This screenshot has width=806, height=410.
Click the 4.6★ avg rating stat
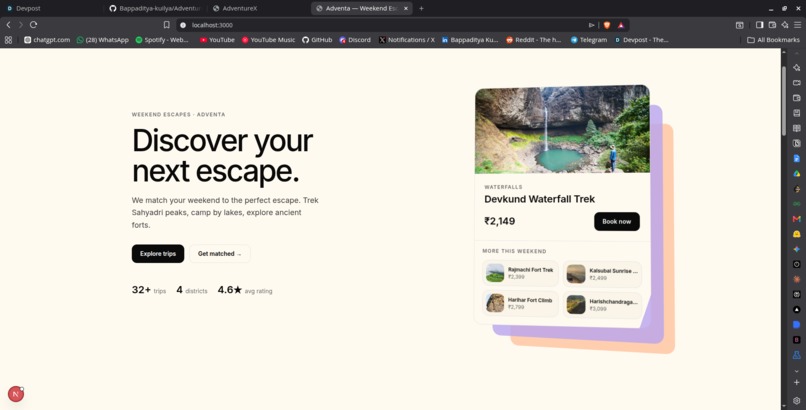point(245,290)
